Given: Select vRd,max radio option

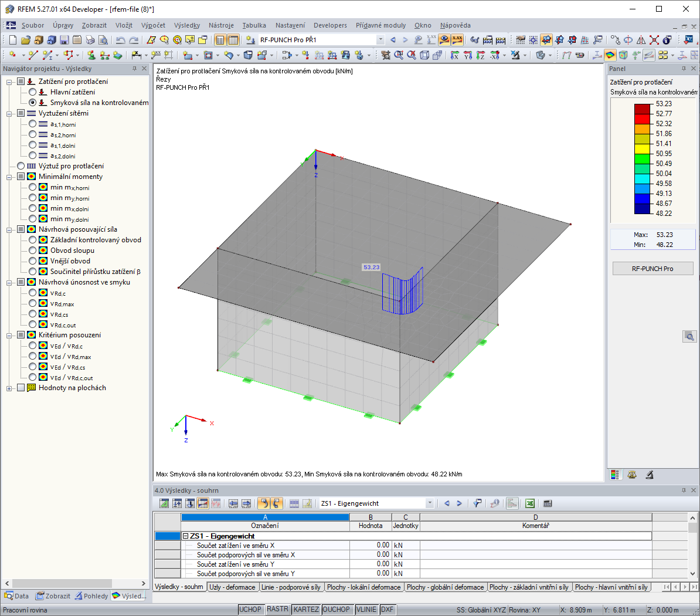Looking at the screenshot, I should (33, 303).
